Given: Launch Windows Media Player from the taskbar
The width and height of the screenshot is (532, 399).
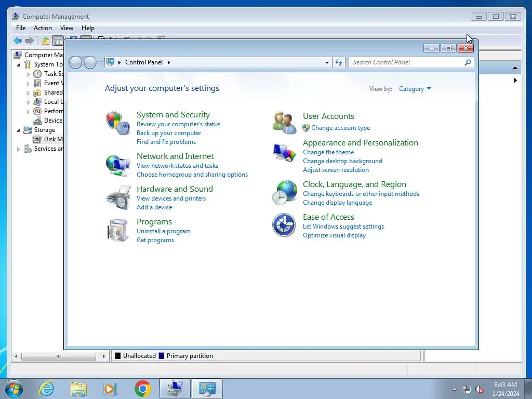Looking at the screenshot, I should [x=110, y=389].
